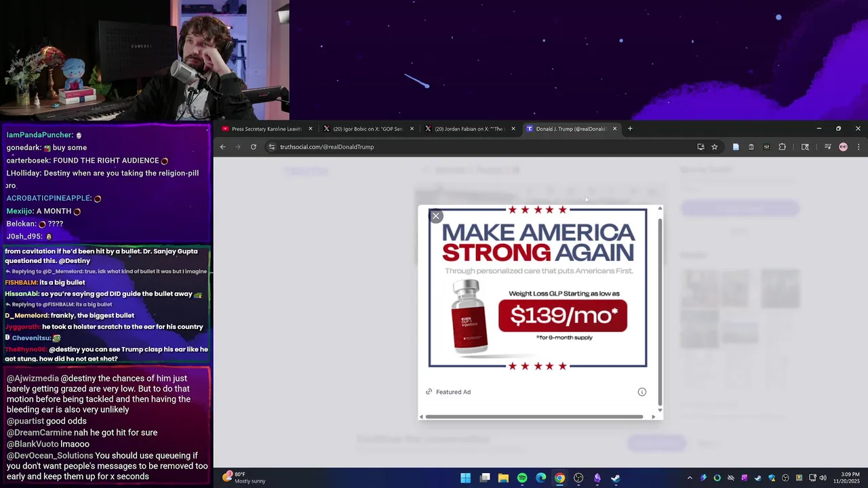868x488 pixels.
Task: Click the Featured Ad link label
Action: coord(453,392)
